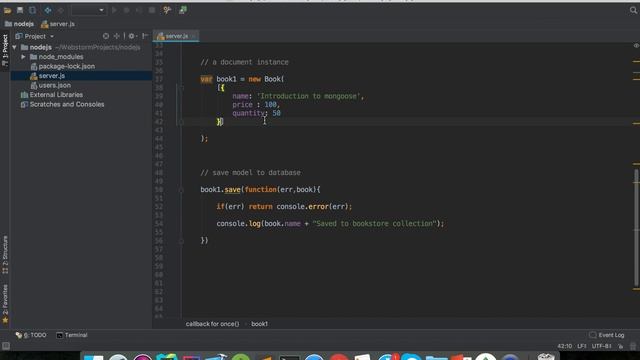
Task: Click the price value 100
Action: (270, 105)
